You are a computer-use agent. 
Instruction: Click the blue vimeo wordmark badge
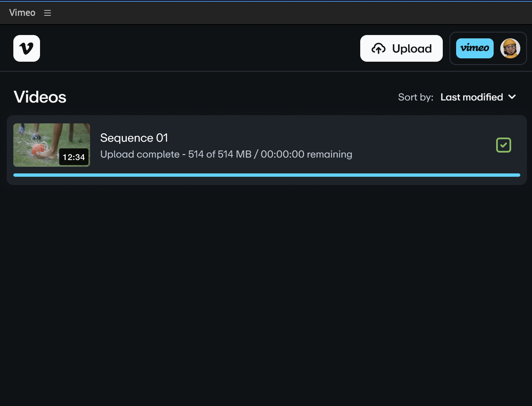point(474,48)
